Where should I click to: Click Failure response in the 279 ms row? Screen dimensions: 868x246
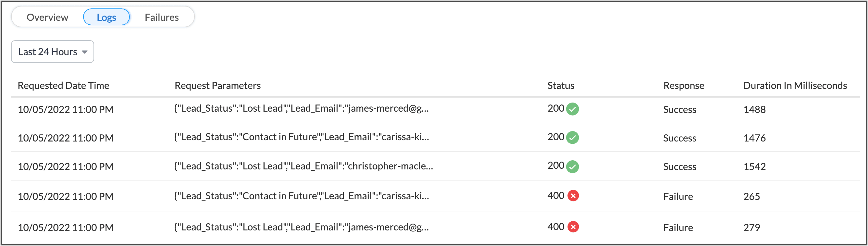(x=678, y=228)
